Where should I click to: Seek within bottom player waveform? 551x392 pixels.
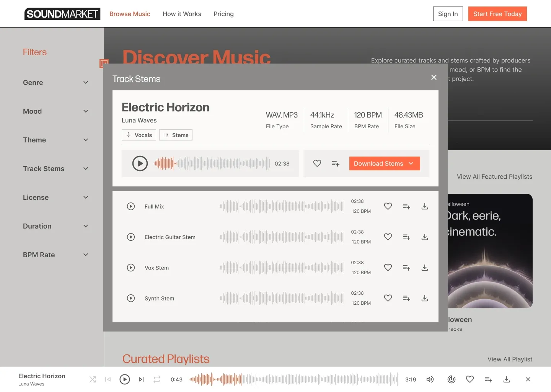[x=294, y=379]
